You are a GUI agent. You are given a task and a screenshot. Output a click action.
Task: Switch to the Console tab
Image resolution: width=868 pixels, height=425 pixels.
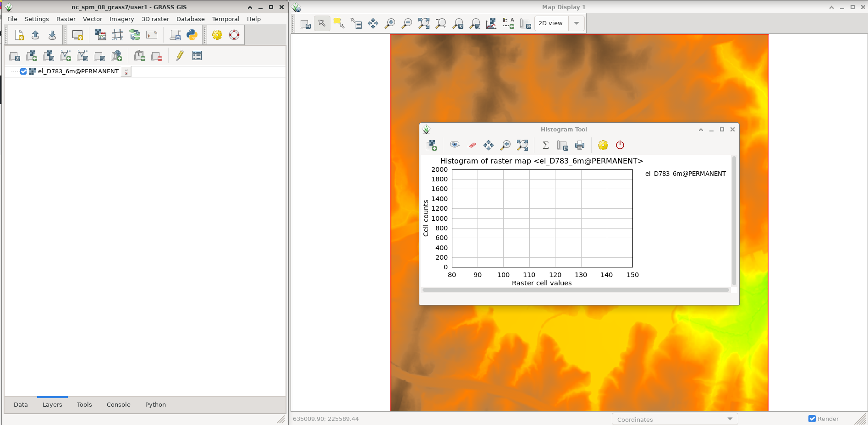(x=119, y=404)
